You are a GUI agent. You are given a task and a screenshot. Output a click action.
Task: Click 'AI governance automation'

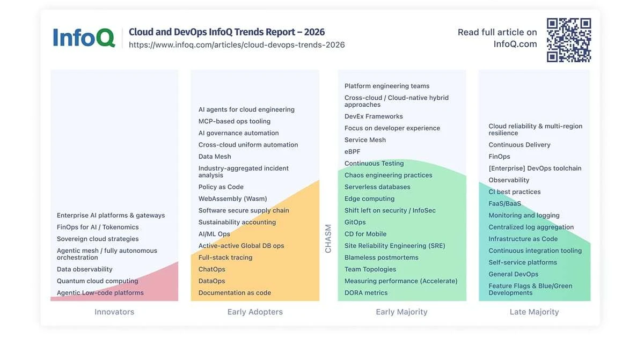pyautogui.click(x=239, y=133)
